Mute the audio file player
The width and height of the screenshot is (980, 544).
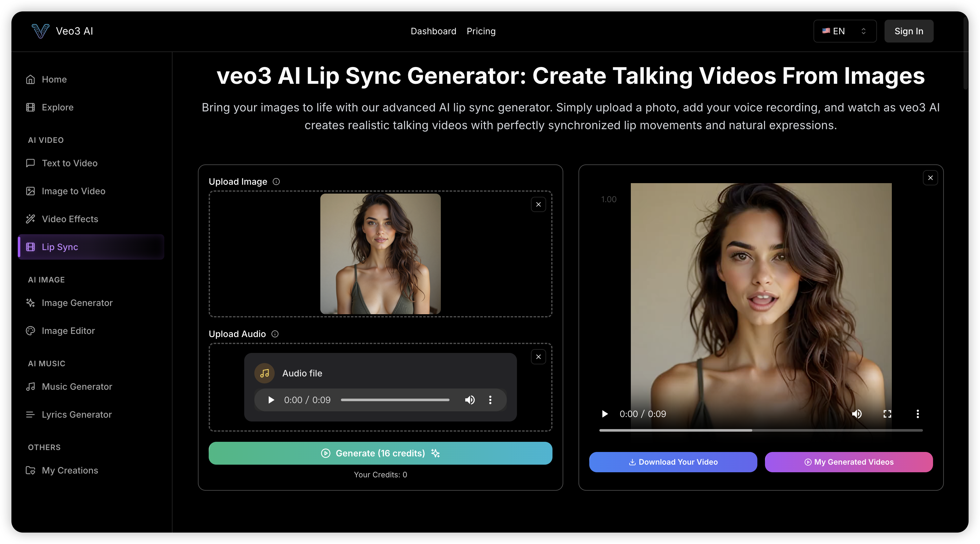pyautogui.click(x=470, y=400)
